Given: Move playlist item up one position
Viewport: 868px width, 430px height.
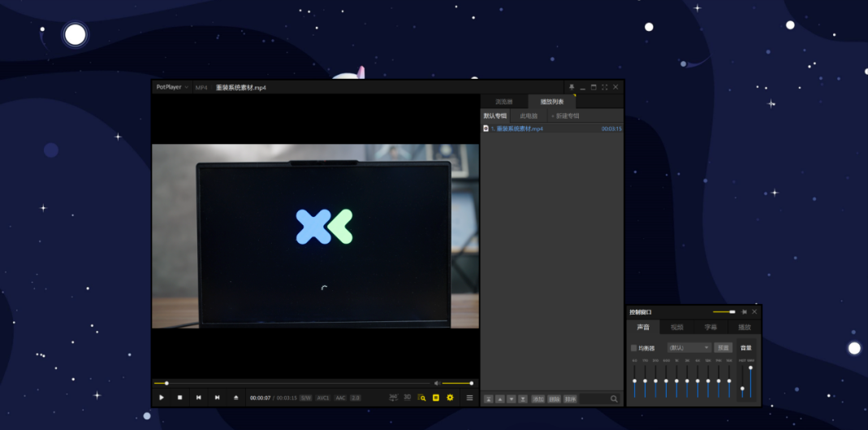Looking at the screenshot, I should point(500,399).
